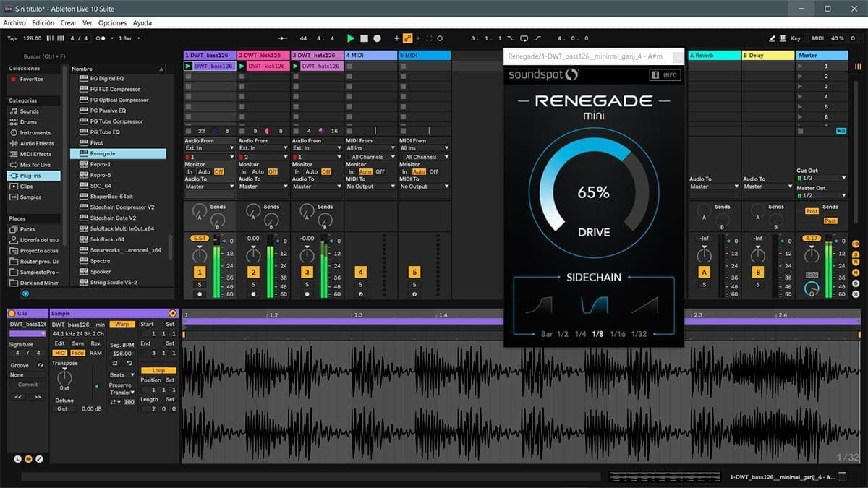This screenshot has width=868, height=488.
Task: Arm the round Arrangement Record button
Action: coord(376,38)
